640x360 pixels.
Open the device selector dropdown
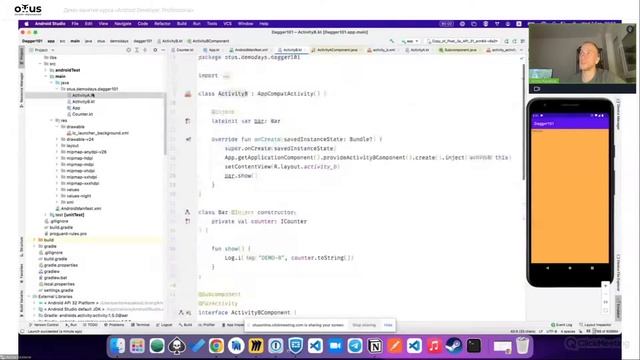462,41
